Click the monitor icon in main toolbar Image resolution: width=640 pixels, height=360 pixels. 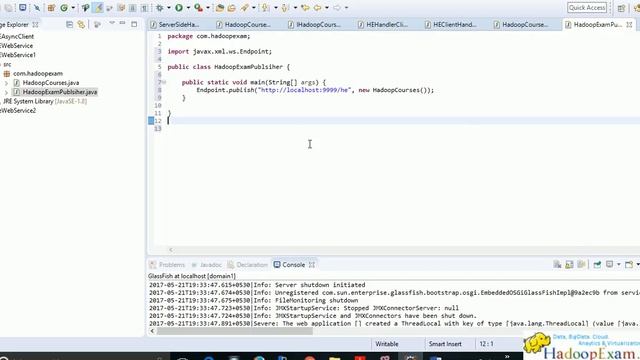point(22,7)
